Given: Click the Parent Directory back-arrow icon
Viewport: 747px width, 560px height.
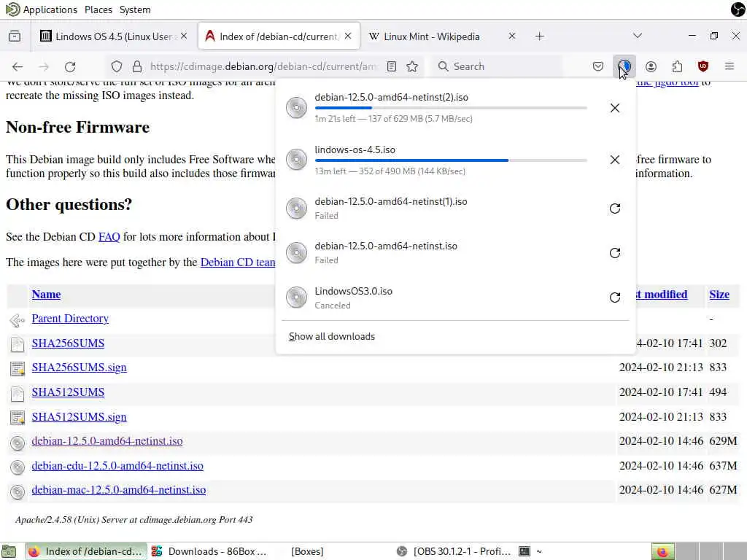Looking at the screenshot, I should (x=18, y=321).
